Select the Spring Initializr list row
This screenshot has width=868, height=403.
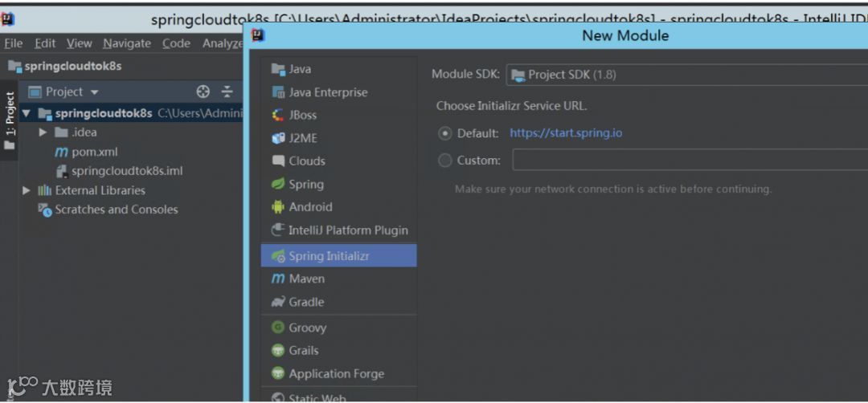338,256
